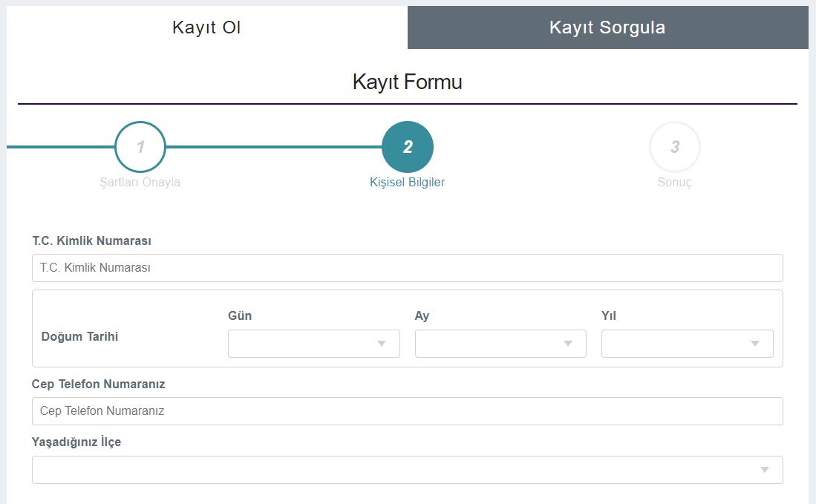The height and width of the screenshot is (504, 816).
Task: Click the Ay dropdown arrow icon
Action: pos(569,343)
